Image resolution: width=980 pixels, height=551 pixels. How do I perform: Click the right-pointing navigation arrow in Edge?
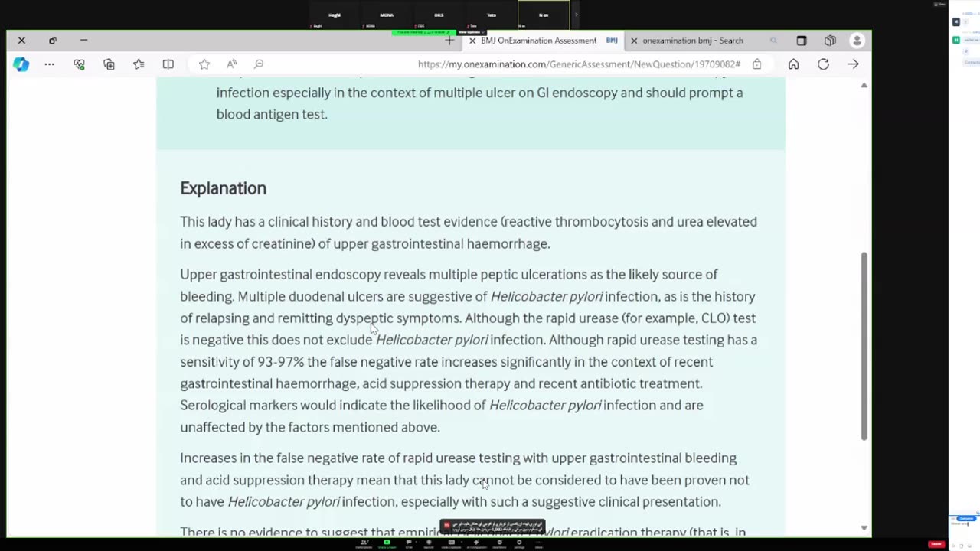853,64
